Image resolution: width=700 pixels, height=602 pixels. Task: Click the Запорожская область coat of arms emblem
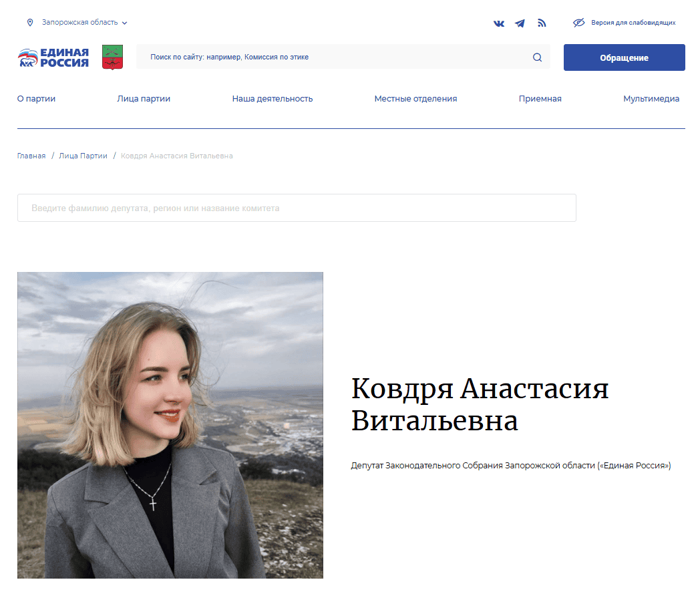point(112,57)
